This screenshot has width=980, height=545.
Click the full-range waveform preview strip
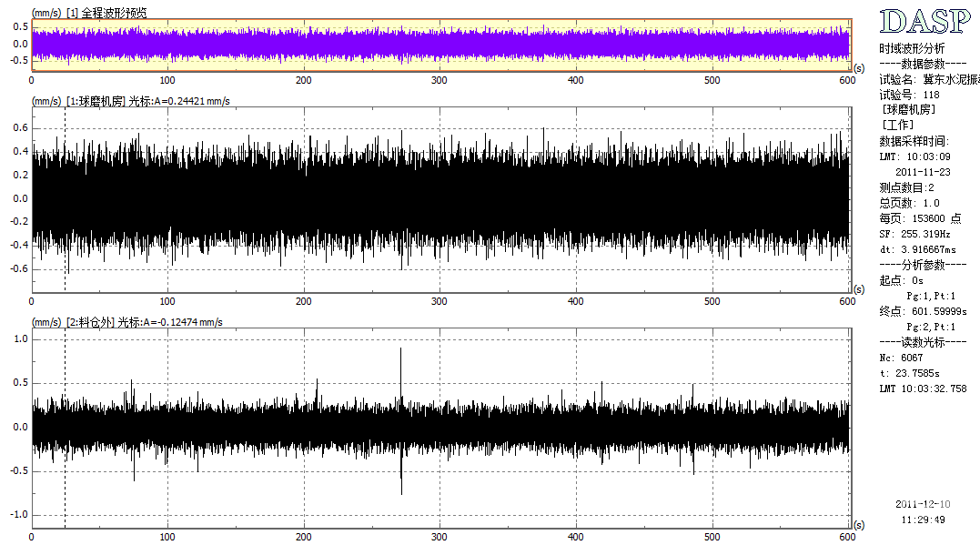point(441,45)
